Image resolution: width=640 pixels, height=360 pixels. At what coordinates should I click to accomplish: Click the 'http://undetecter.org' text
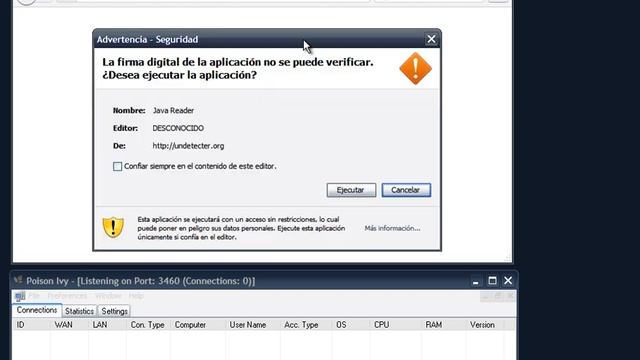pos(188,146)
